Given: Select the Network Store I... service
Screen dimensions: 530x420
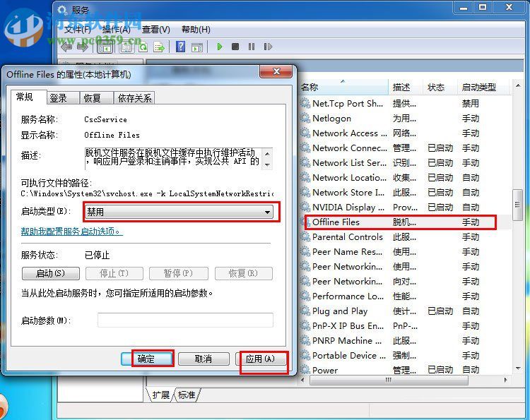Looking at the screenshot, I should pyautogui.click(x=405, y=193).
